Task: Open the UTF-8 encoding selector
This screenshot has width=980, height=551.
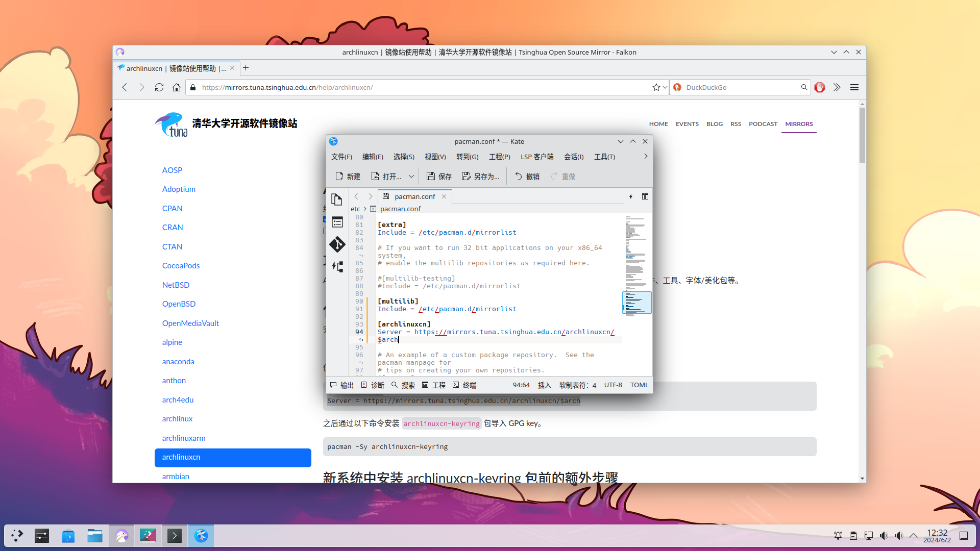Action: click(612, 385)
